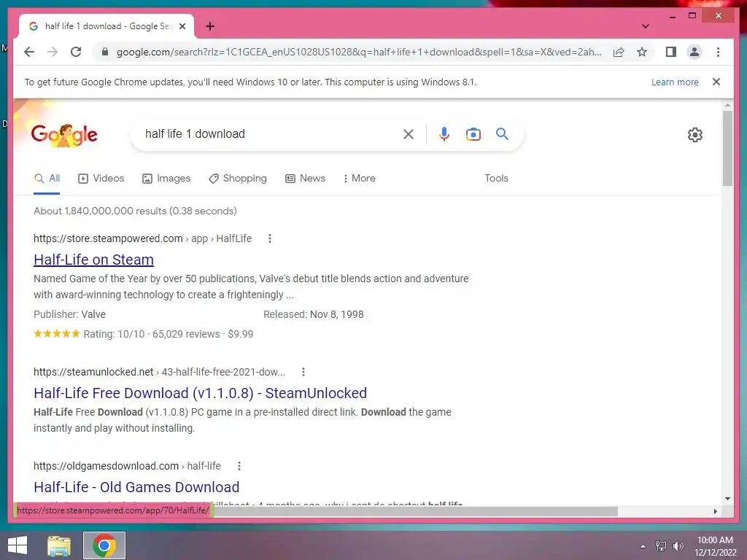Click the forward navigation arrow
The height and width of the screenshot is (560, 747).
click(x=53, y=52)
